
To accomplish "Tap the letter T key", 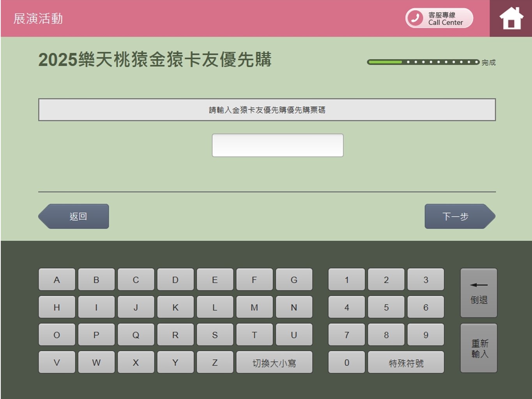I will (x=255, y=335).
